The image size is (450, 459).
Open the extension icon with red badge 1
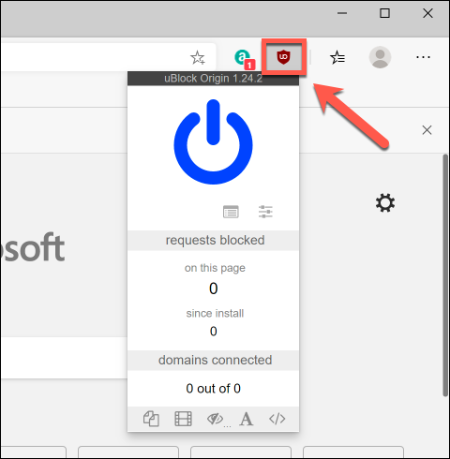tap(244, 59)
